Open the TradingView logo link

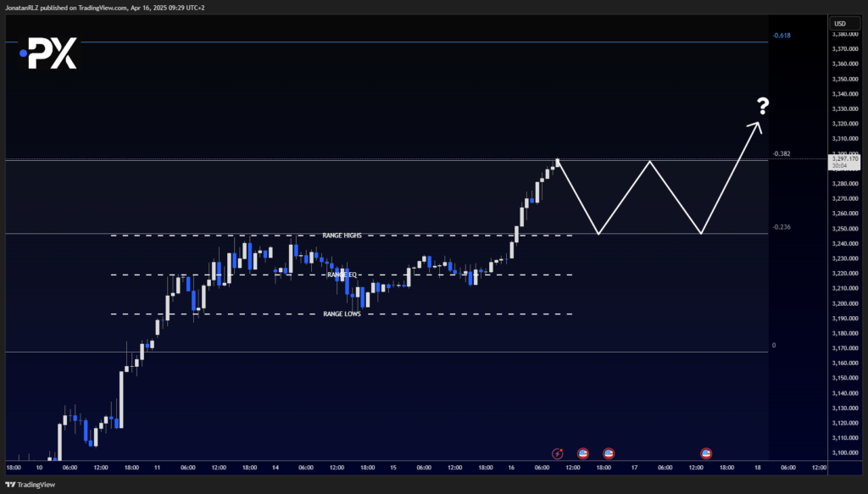(31, 485)
